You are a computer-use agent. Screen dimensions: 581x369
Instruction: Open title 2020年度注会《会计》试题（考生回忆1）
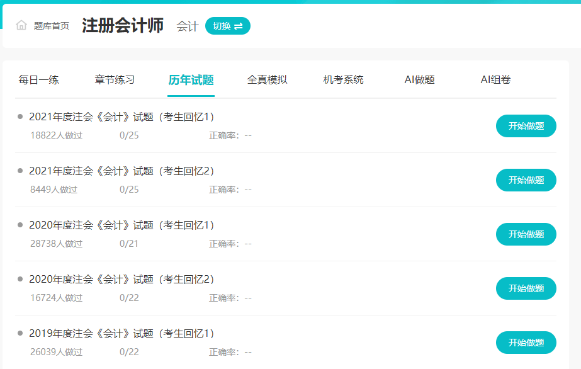tap(122, 225)
